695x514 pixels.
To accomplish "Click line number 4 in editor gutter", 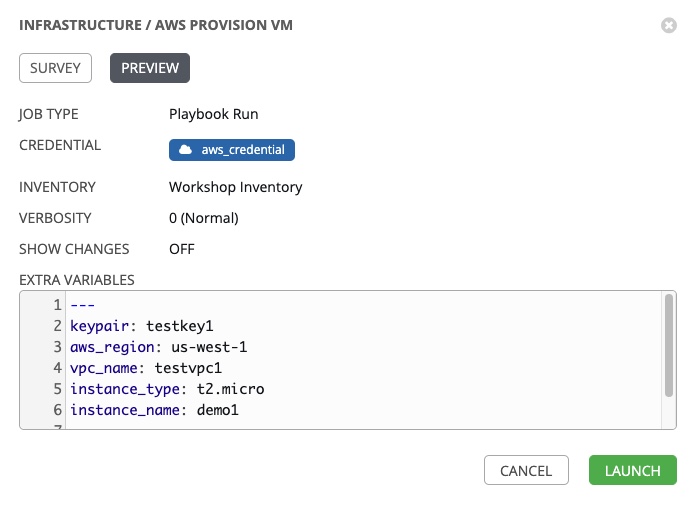I will [x=58, y=368].
